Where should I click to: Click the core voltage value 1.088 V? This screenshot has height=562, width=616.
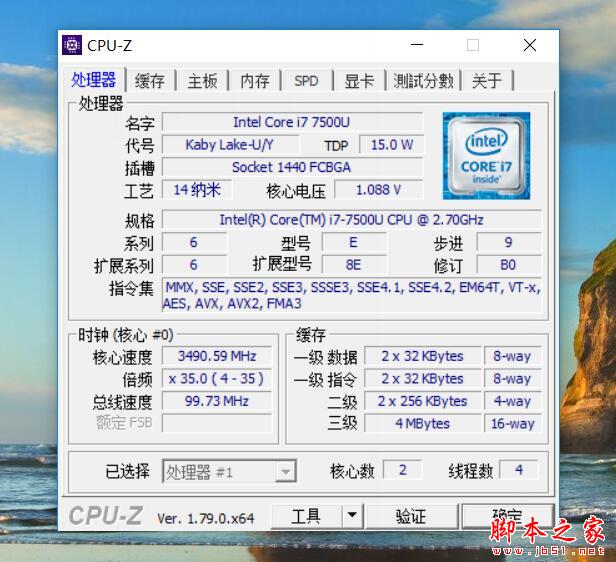pyautogui.click(x=379, y=190)
